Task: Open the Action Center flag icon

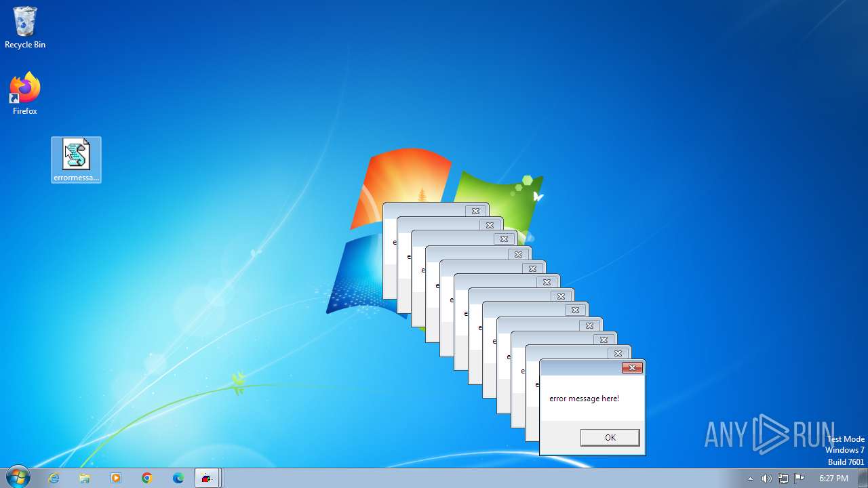Action: pyautogui.click(x=799, y=479)
